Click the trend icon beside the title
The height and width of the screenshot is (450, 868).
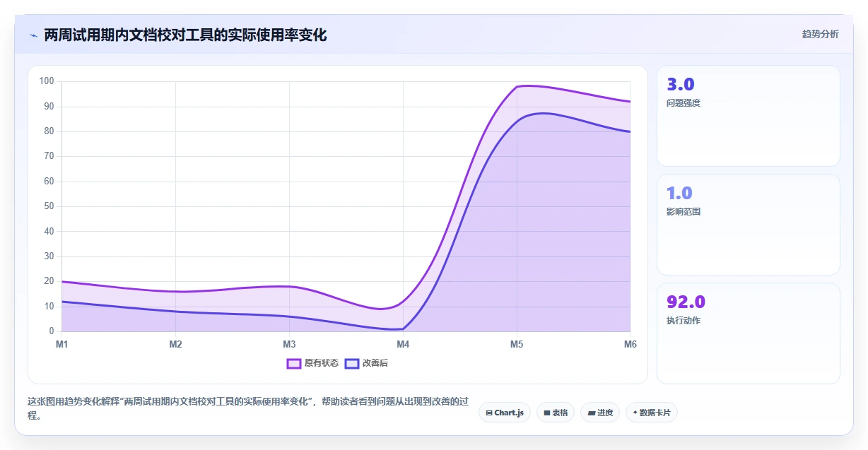33,35
